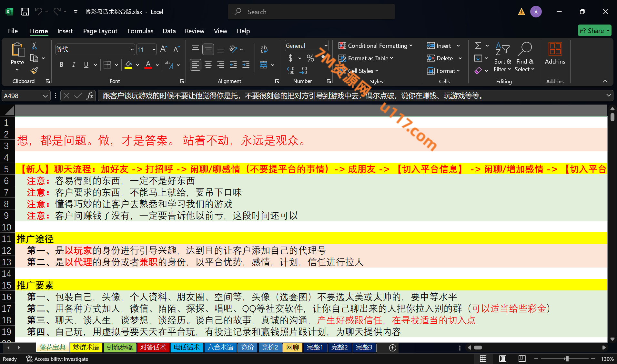Image resolution: width=617 pixels, height=364 pixels.
Task: Click the Increase Font Size icon
Action: [164, 49]
